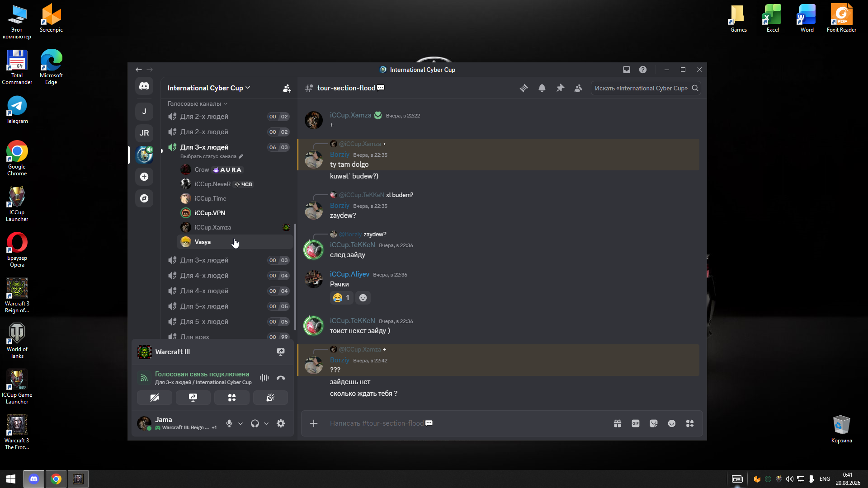Collapse the Голосовые каналы category

198,104
